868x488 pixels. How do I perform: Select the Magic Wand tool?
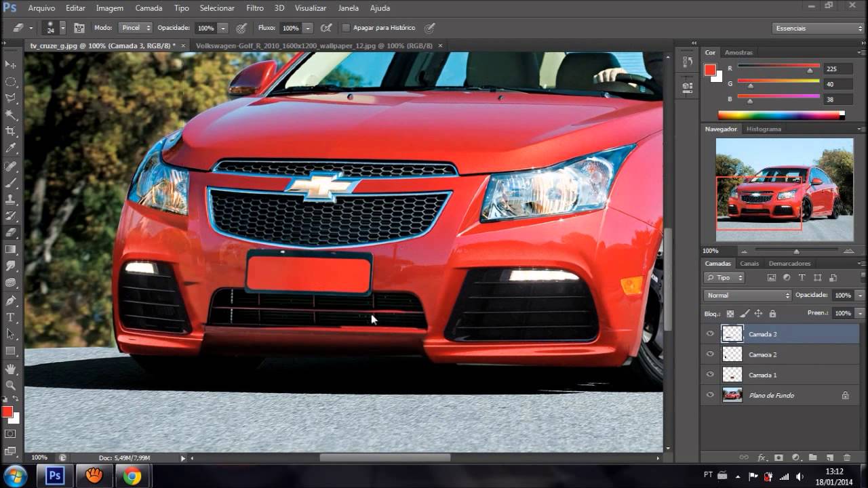click(11, 115)
